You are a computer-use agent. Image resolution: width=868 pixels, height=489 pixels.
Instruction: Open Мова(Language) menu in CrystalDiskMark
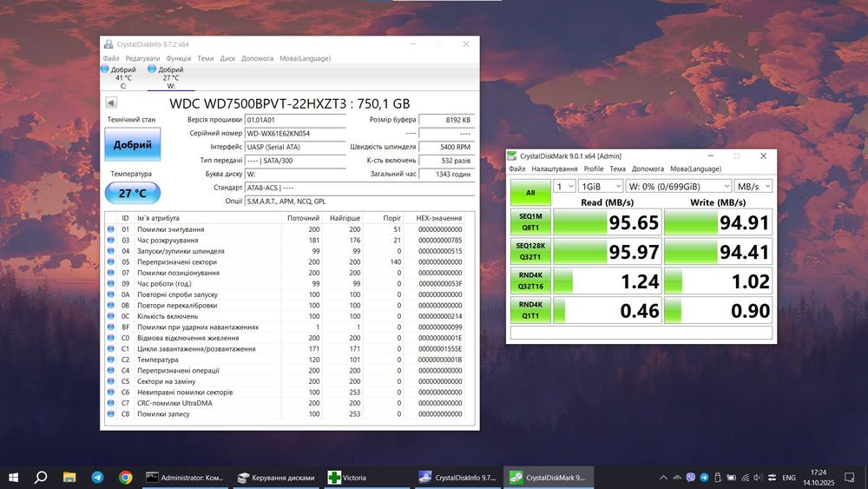(x=696, y=169)
